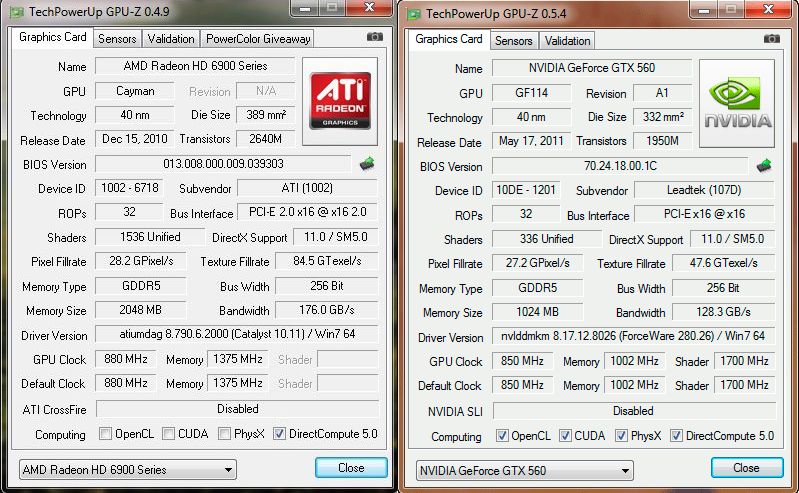Click BIOS version 013.008.000.009.039303 field
The width and height of the screenshot is (799, 493).
[223, 164]
